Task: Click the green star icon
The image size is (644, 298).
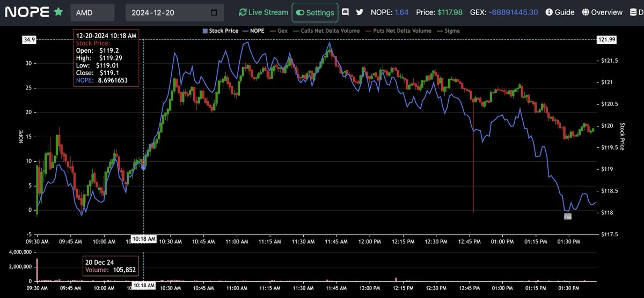Action: click(58, 11)
